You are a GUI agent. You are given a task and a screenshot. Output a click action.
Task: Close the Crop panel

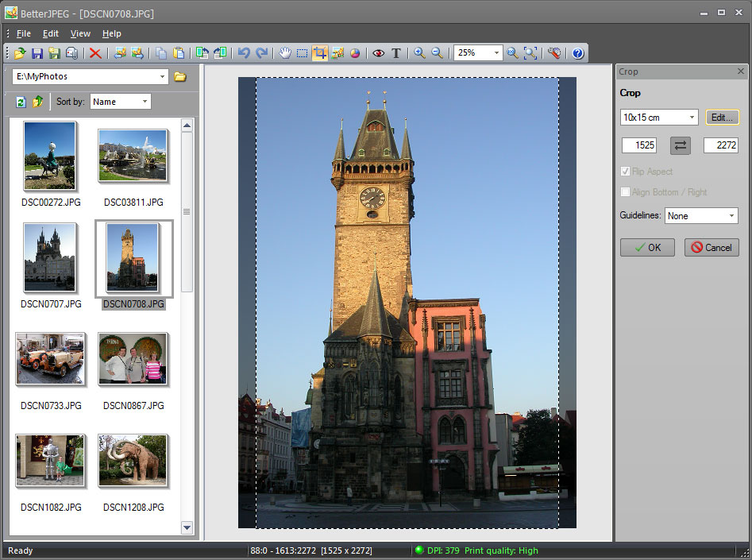click(x=741, y=71)
